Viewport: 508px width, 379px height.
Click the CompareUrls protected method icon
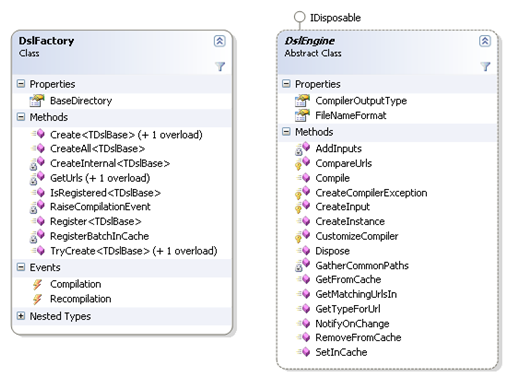[x=302, y=163]
